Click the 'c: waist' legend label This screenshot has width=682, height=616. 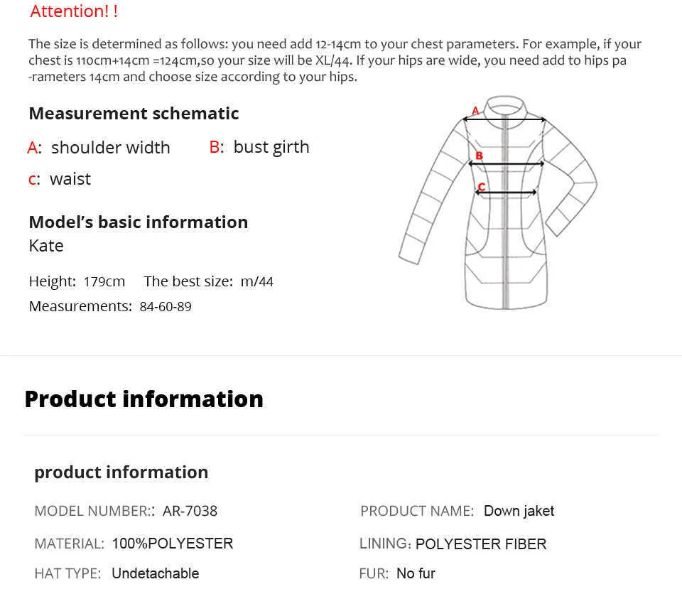point(60,179)
